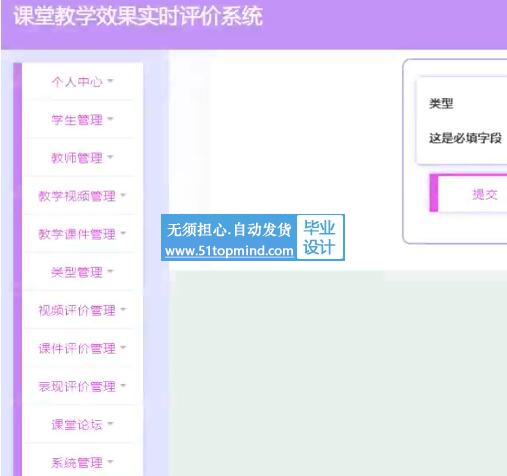Open 类型管理 sidebar item
The image size is (507, 476).
pos(82,272)
